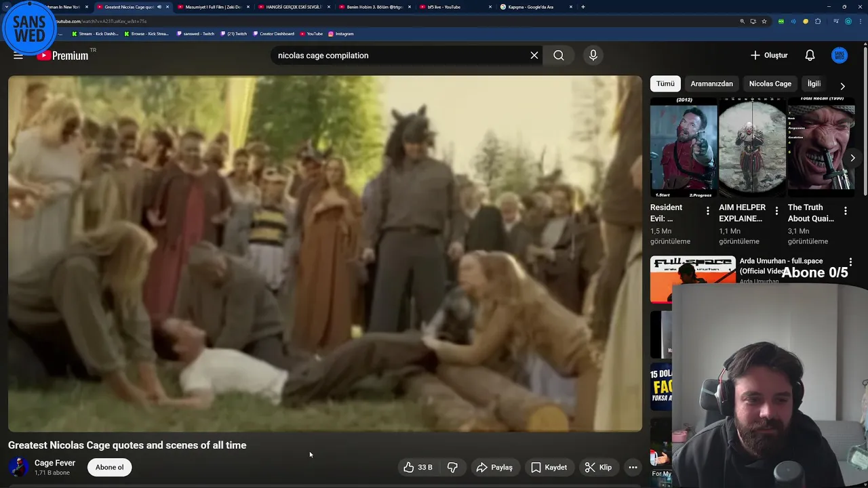This screenshot has height=488, width=868.
Task: Switch to the bf5 live YouTube tab
Action: [x=454, y=7]
